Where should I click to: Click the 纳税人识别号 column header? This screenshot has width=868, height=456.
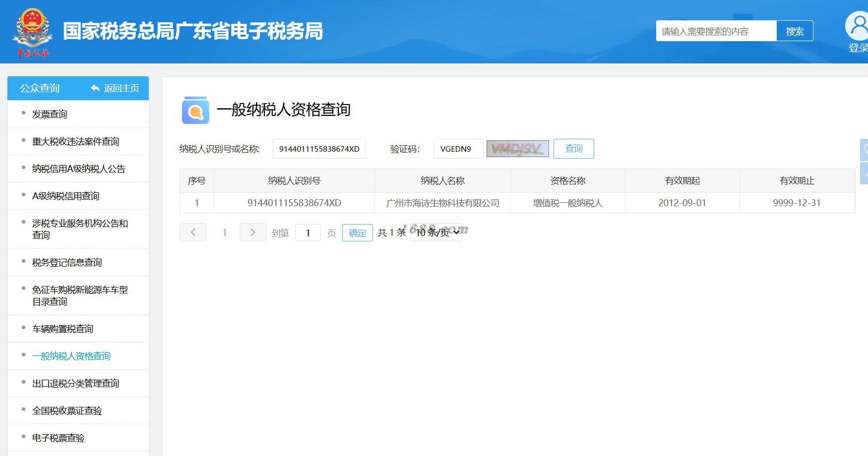click(x=294, y=181)
